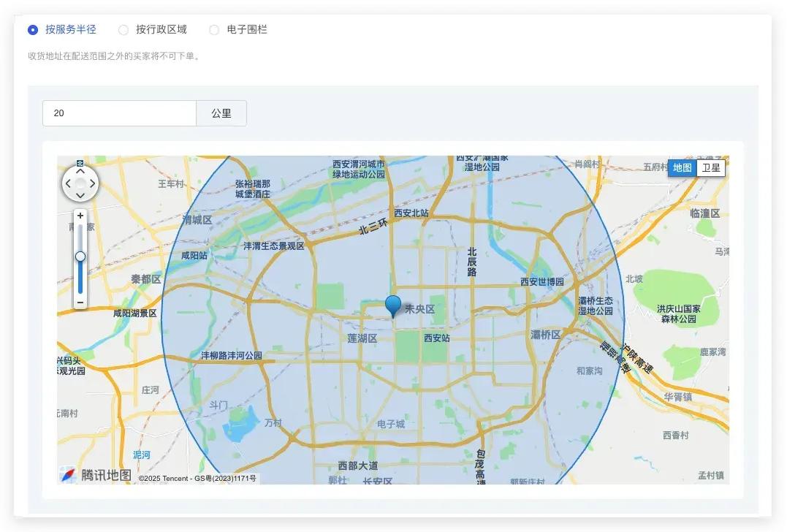Pan the map right with the arrow
The height and width of the screenshot is (532, 787).
[92, 183]
